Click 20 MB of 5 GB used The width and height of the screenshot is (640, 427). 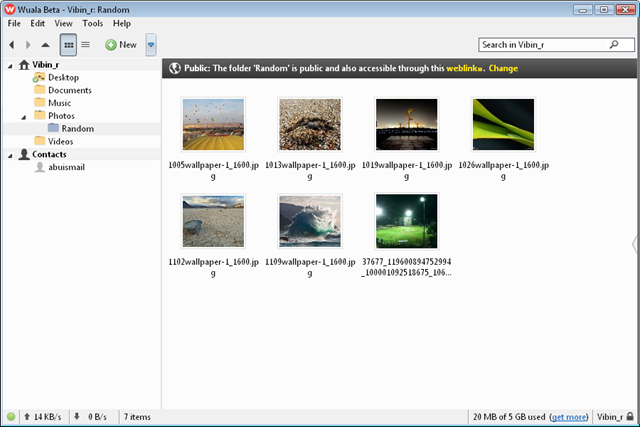[x=509, y=417]
